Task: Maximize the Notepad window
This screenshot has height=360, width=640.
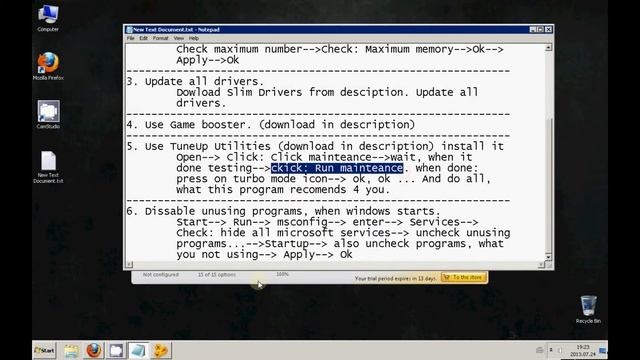Action: pos(540,29)
